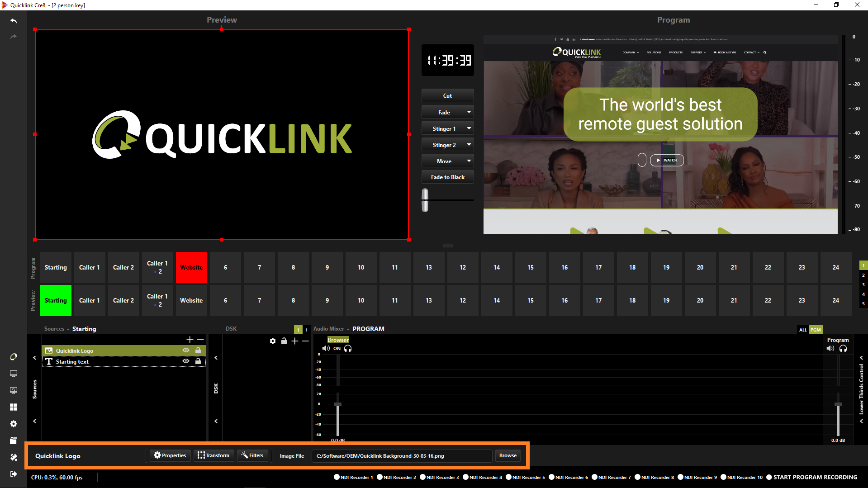Image resolution: width=868 pixels, height=488 pixels.
Task: Click the undo arrow icon
Action: point(14,21)
